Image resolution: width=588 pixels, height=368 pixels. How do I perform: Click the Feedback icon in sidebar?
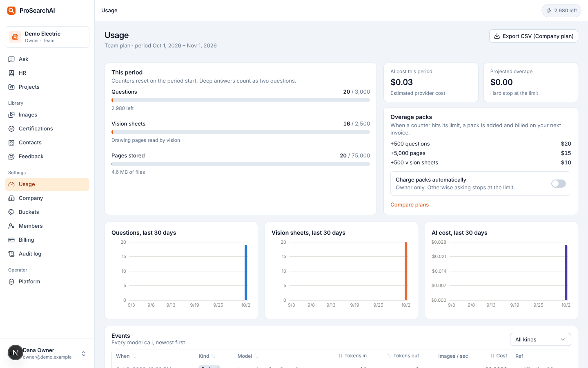[x=11, y=157]
